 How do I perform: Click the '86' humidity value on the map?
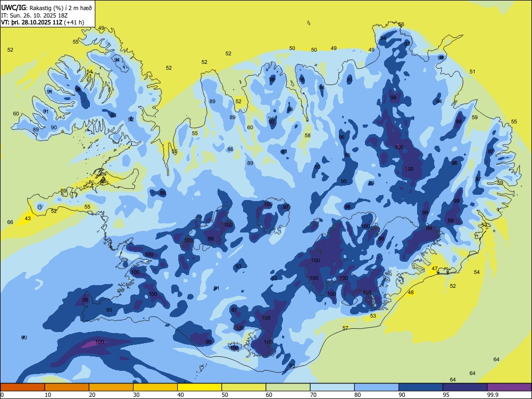230,149
